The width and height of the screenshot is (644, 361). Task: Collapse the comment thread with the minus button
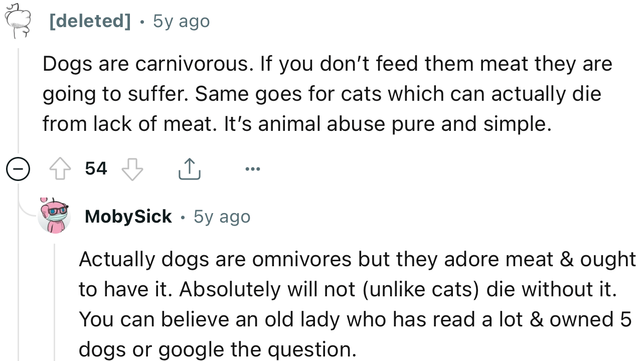(x=18, y=168)
